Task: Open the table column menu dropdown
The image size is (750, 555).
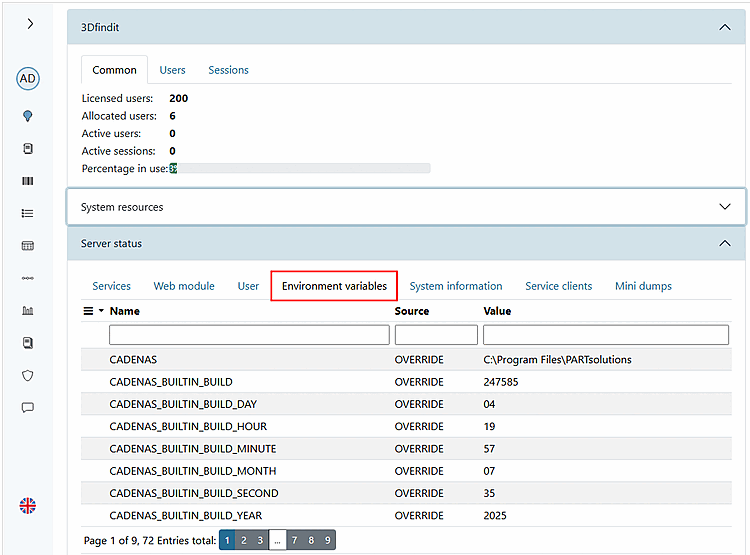Action: 94,311
